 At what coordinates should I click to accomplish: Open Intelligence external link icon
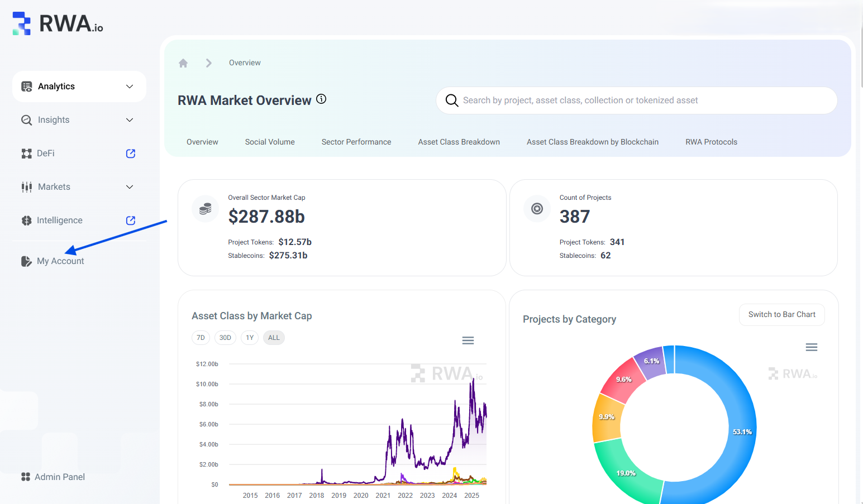click(131, 220)
